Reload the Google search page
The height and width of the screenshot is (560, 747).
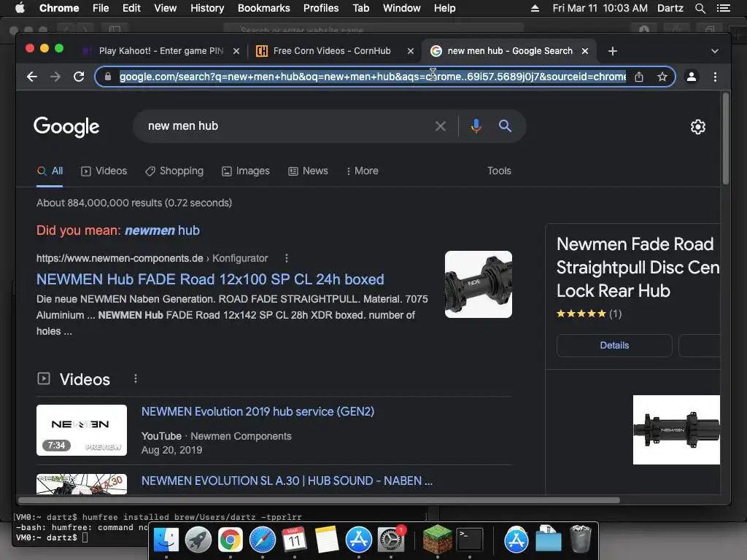click(x=79, y=77)
